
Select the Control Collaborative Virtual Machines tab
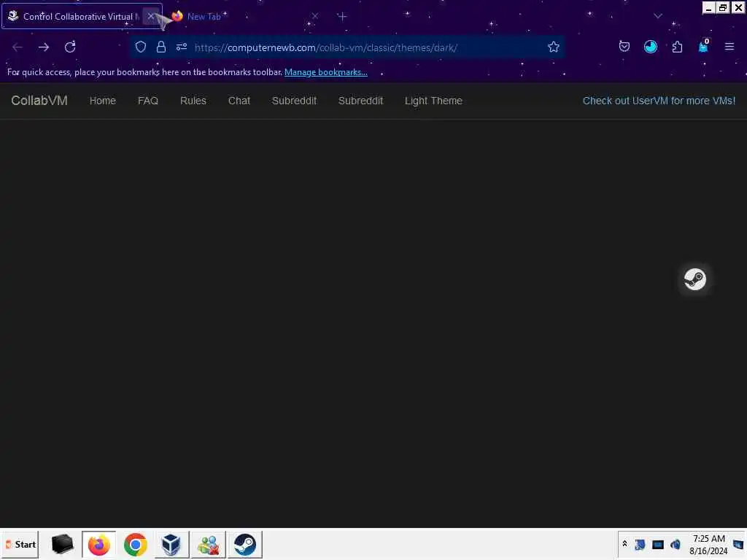(x=82, y=16)
